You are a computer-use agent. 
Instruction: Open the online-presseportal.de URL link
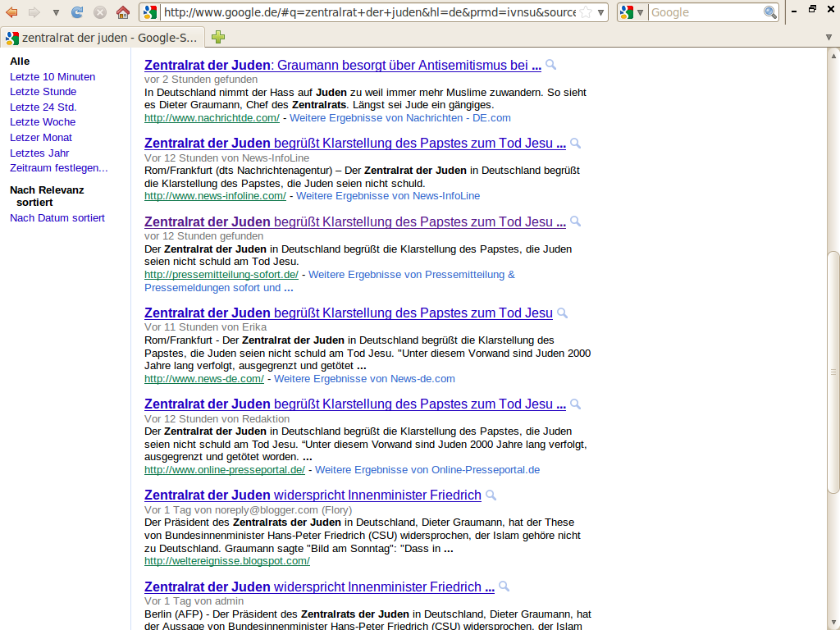(225, 470)
